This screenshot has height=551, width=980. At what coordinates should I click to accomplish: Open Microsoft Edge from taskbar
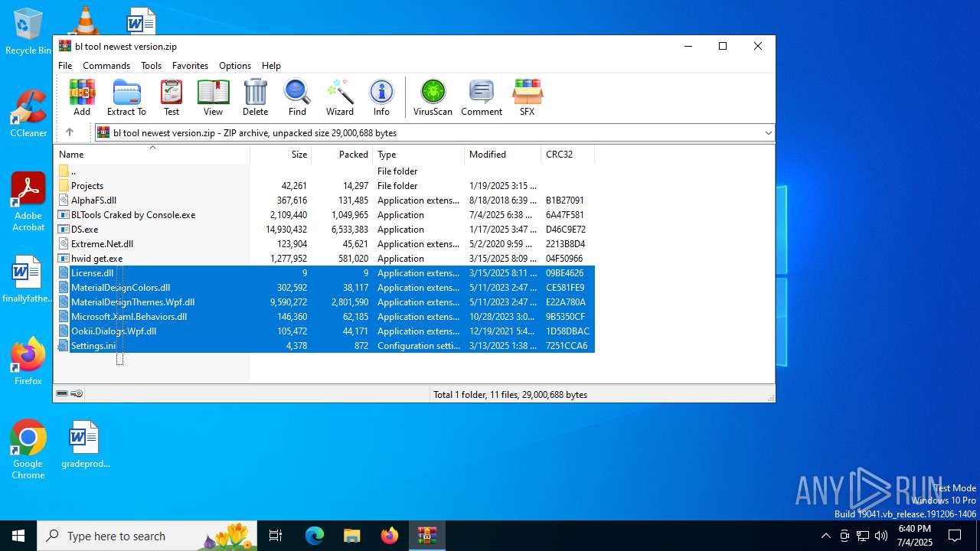(315, 536)
